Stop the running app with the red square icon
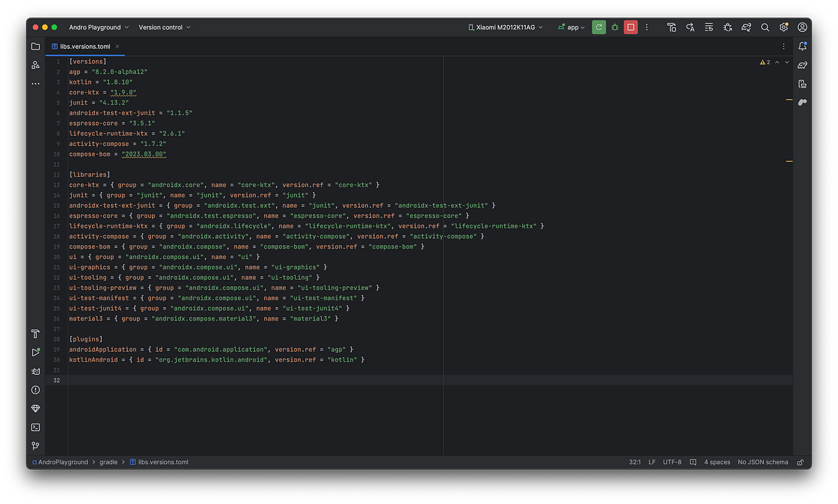The width and height of the screenshot is (838, 504). (x=631, y=27)
